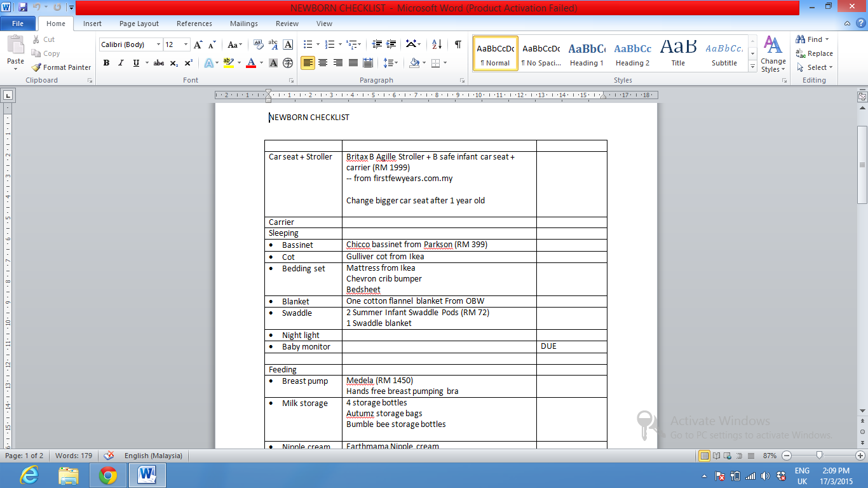Switch to the Review tab
This screenshot has width=868, height=488.
(287, 24)
